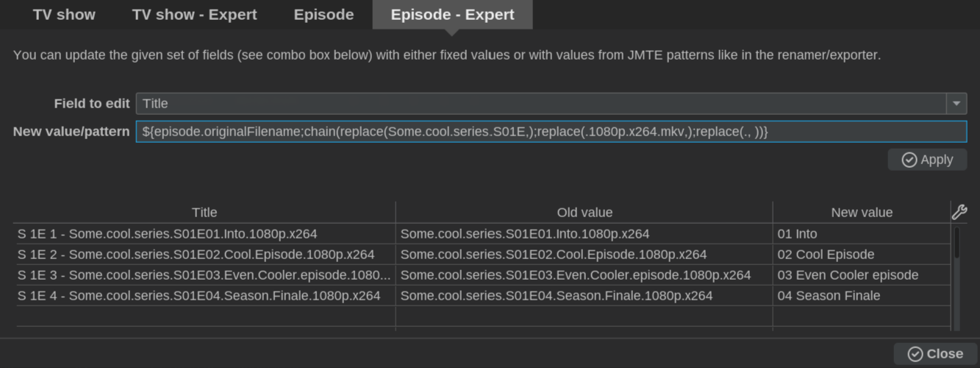Select the S1E4 Season Finale row
Screen dimensions: 980x368
(482, 296)
